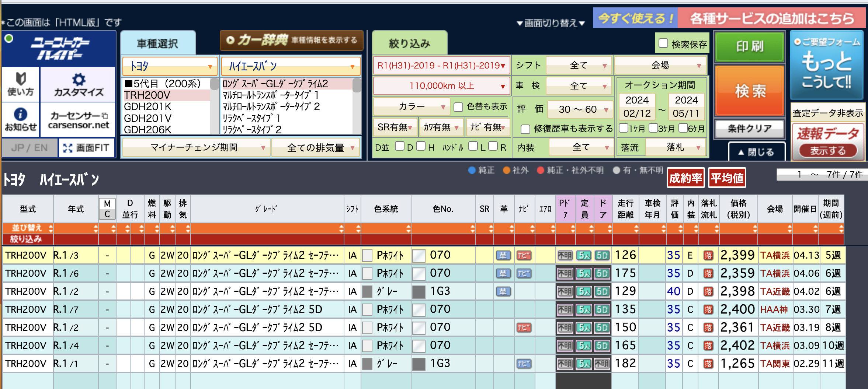Select GDH201K in model list

[167, 106]
